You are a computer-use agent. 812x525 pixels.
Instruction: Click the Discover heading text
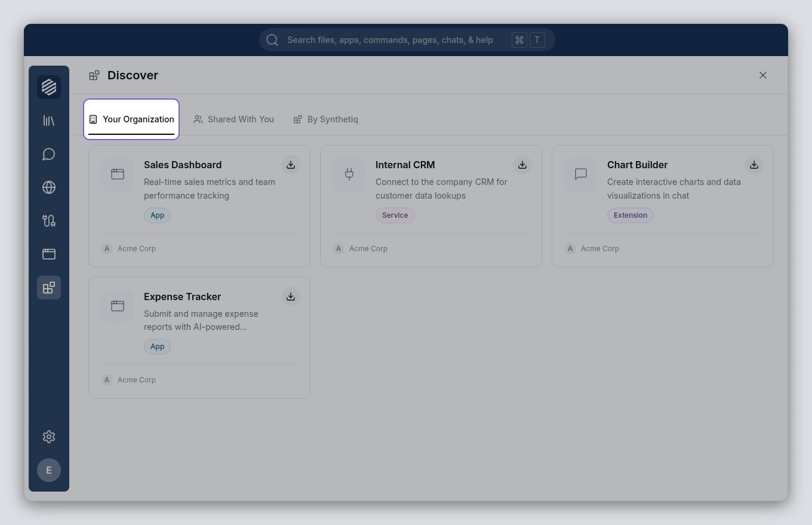point(133,75)
